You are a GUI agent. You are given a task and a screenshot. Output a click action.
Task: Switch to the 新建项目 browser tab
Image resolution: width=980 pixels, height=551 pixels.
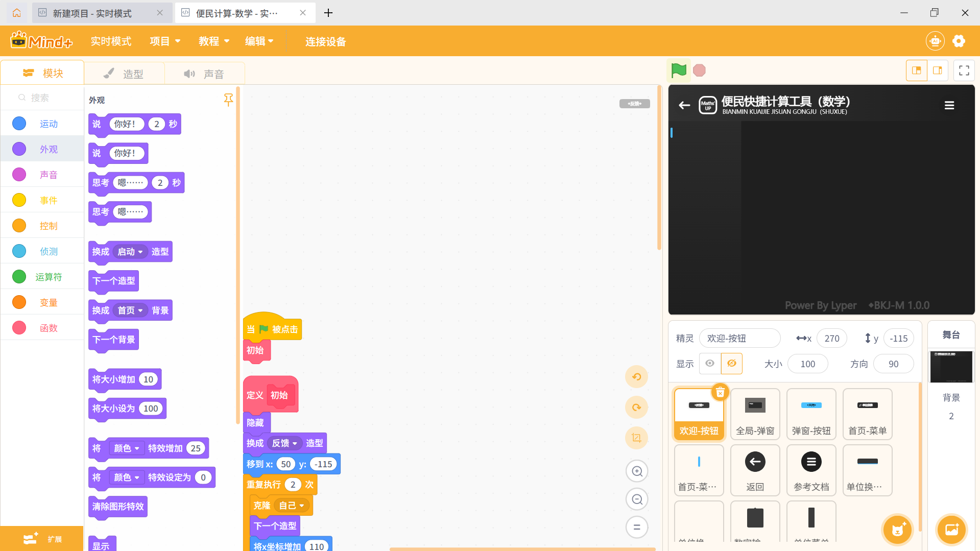(97, 13)
